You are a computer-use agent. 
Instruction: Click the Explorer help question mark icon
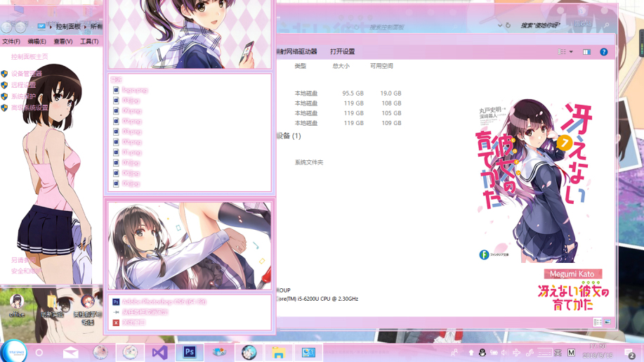pyautogui.click(x=603, y=52)
